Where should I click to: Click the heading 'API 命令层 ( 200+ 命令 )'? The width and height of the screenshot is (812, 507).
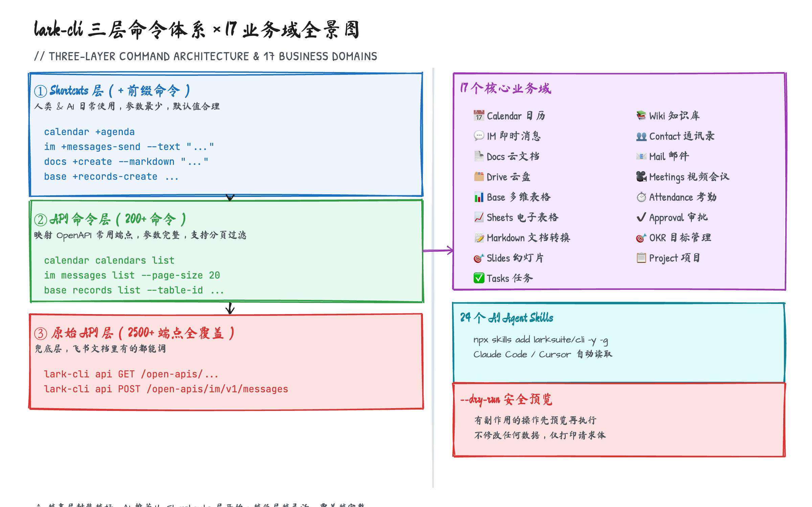point(118,219)
